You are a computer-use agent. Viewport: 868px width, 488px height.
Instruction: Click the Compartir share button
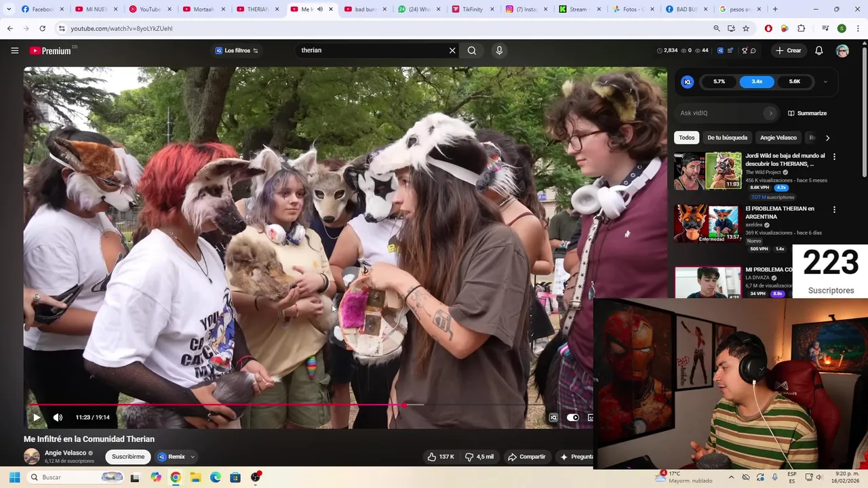click(x=527, y=457)
